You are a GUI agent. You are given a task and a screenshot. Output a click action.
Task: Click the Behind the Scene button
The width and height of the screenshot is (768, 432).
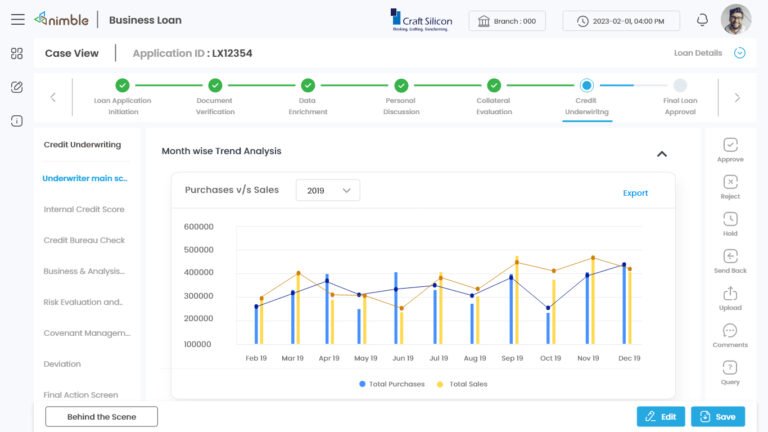[101, 417]
